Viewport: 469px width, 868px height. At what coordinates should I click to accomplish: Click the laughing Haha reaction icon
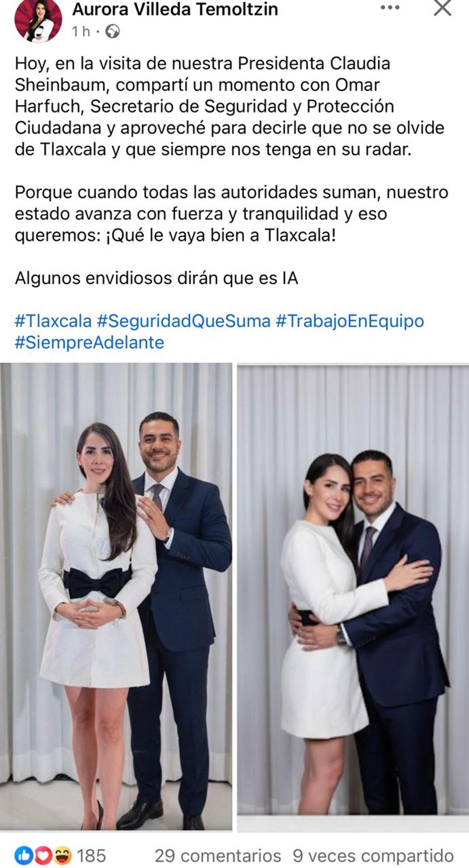63,855
